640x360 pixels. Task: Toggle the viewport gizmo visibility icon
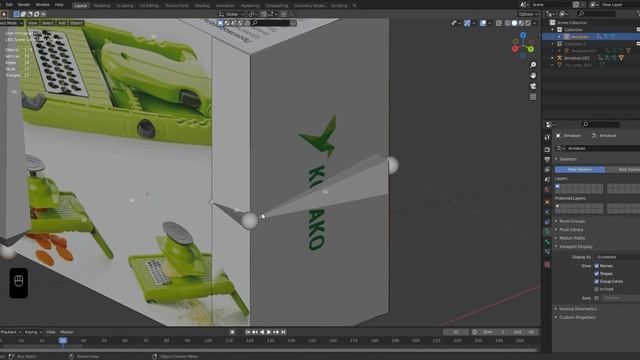point(467,23)
